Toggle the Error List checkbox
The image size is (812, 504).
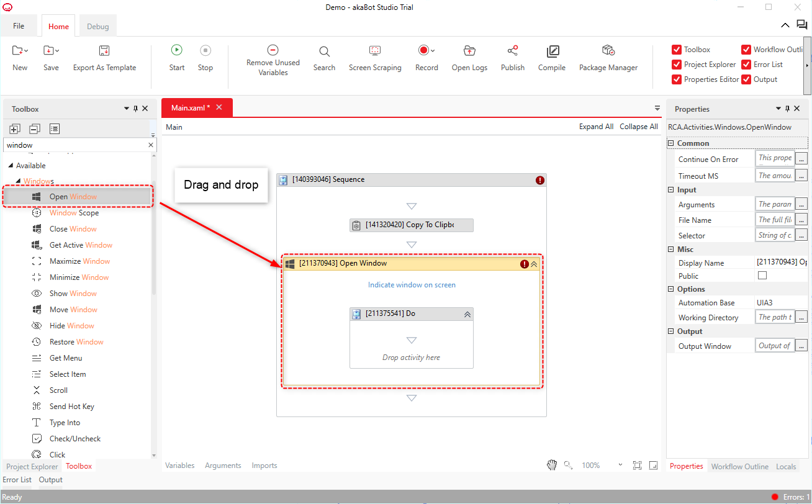pyautogui.click(x=746, y=65)
